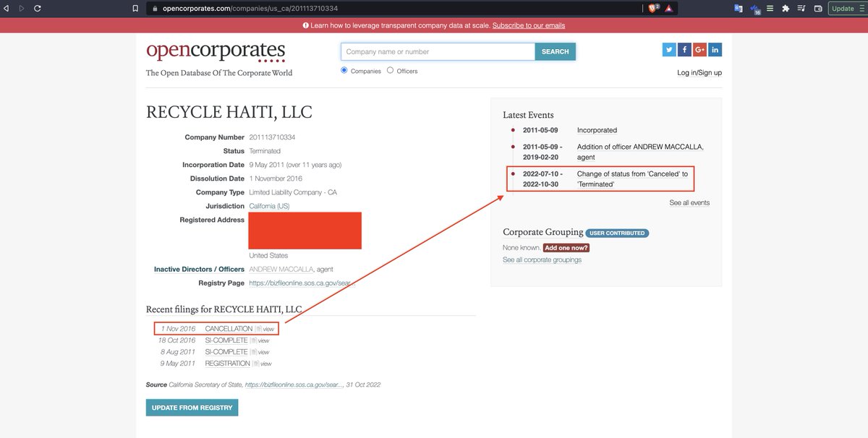
Task: Click the SEARCH button
Action: pyautogui.click(x=556, y=51)
